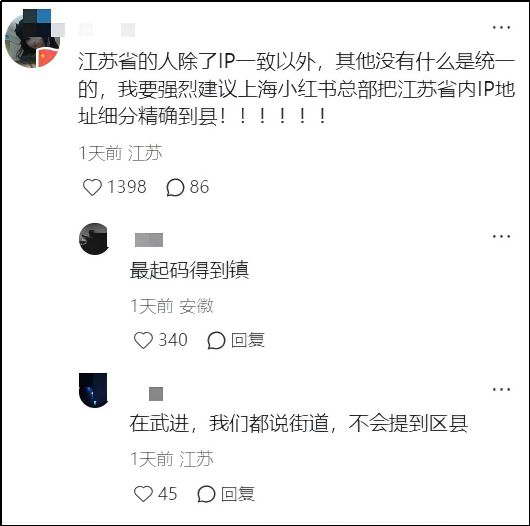Open the avatar of the 安徽 replier
The width and height of the screenshot is (530, 526).
94,239
